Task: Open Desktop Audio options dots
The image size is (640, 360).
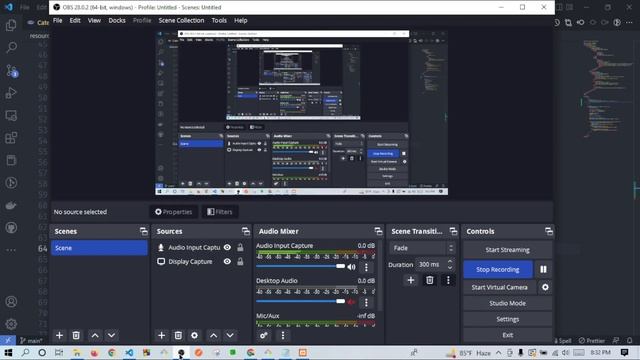Action: pyautogui.click(x=366, y=302)
